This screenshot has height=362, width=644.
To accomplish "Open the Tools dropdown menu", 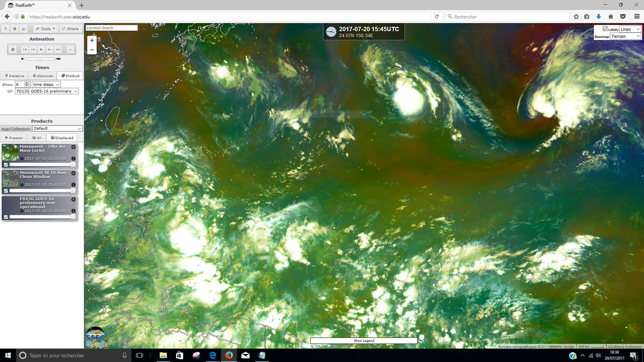I will [46, 28].
